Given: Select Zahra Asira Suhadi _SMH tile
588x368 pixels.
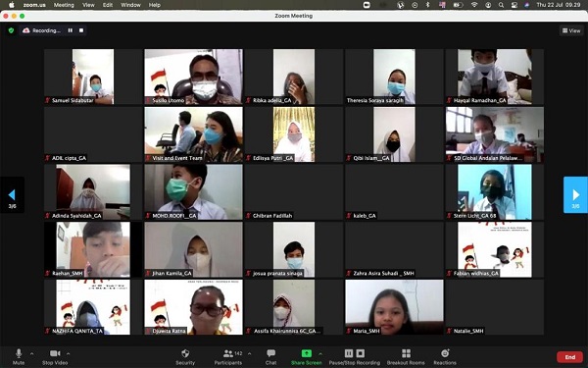Looking at the screenshot, I should 394,249.
